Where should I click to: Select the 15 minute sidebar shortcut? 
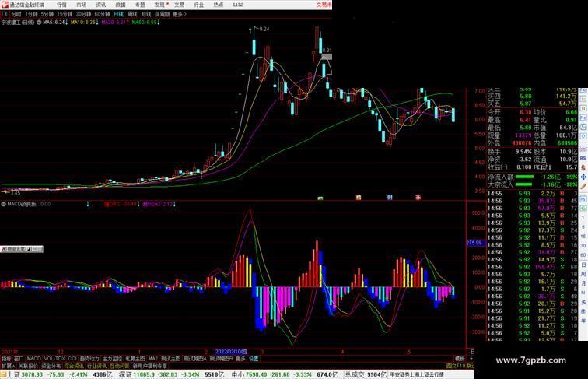click(x=583, y=237)
